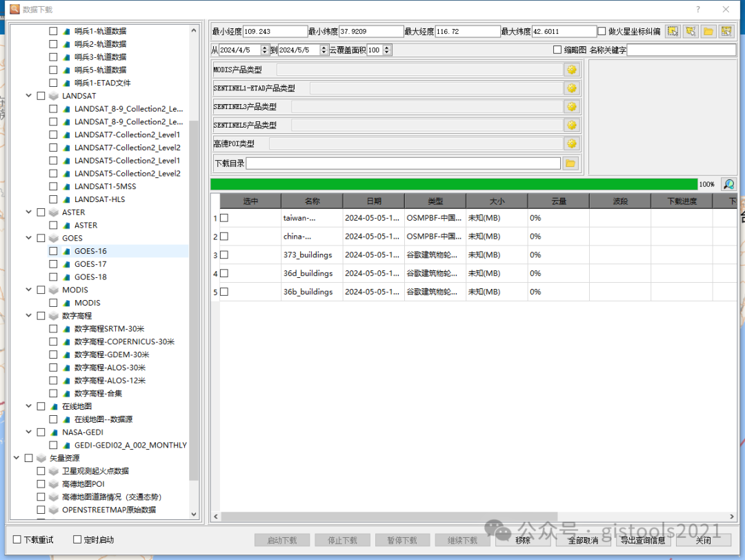Browse for 下载目录 folder
Image resolution: width=745 pixels, height=560 pixels.
coord(570,163)
